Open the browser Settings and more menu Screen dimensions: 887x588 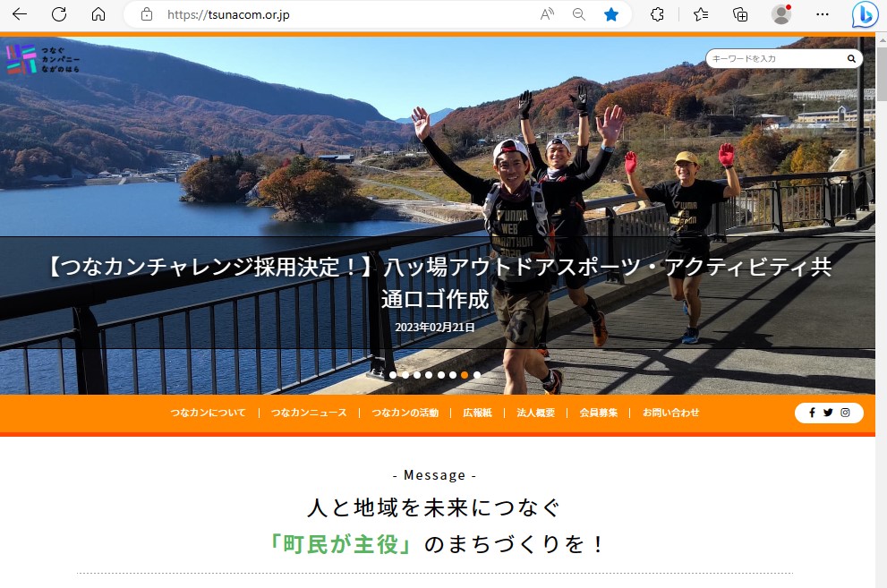(x=823, y=14)
